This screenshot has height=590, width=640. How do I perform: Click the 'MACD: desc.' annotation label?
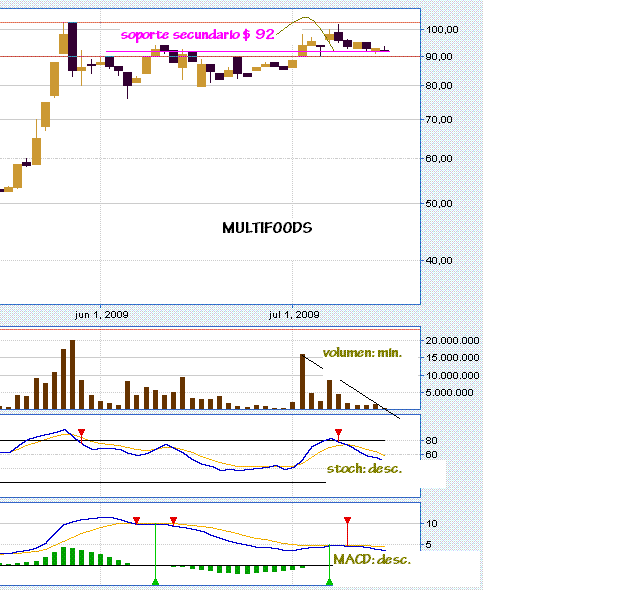click(371, 560)
